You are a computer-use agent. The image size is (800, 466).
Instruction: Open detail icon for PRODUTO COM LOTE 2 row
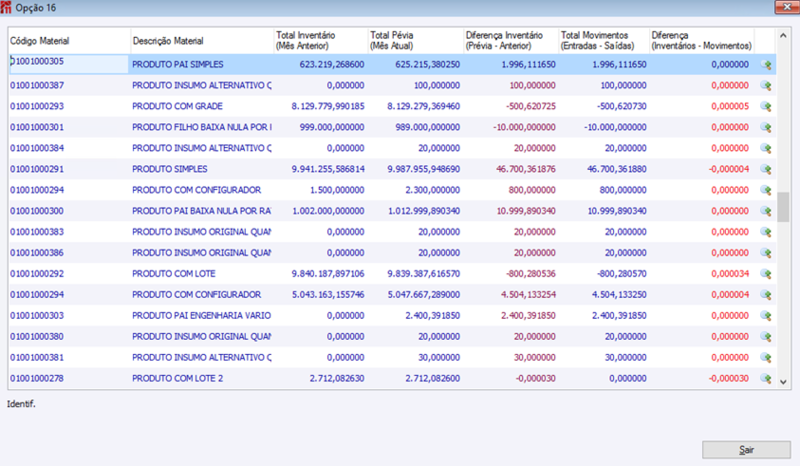(x=765, y=379)
